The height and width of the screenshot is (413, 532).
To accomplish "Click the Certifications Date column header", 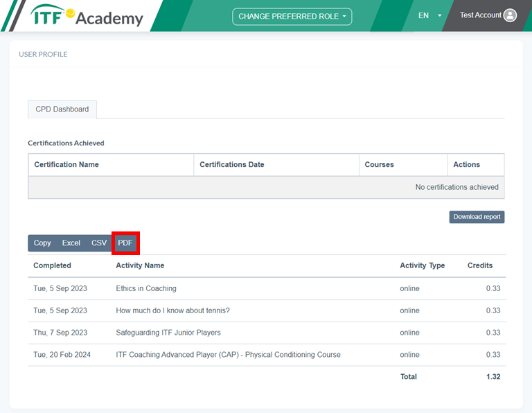I will coord(276,165).
